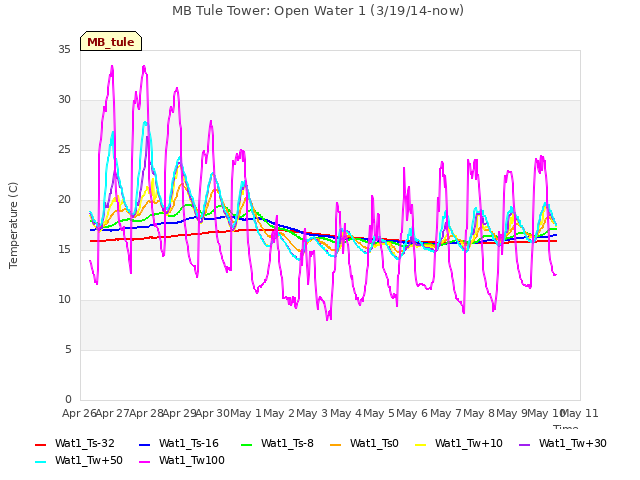Click the May 7 x-axis tick label
The width and height of the screenshot is (640, 480).
click(x=446, y=413)
